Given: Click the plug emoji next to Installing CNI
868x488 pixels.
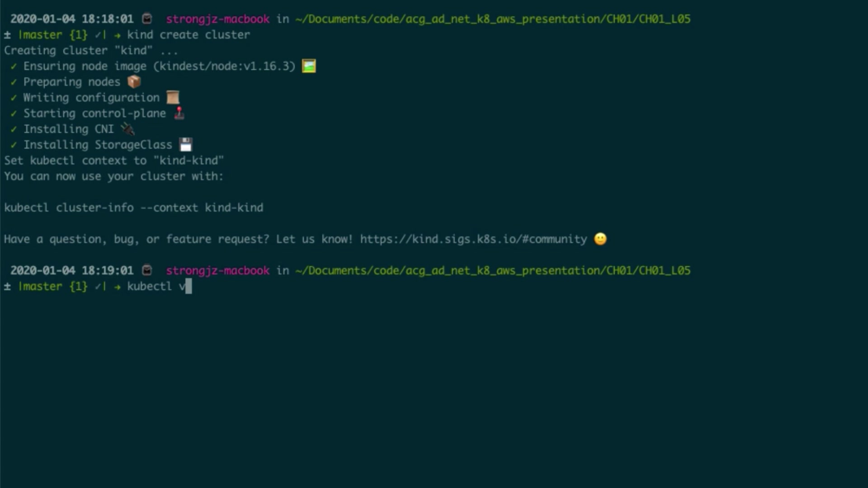Looking at the screenshot, I should coord(128,129).
